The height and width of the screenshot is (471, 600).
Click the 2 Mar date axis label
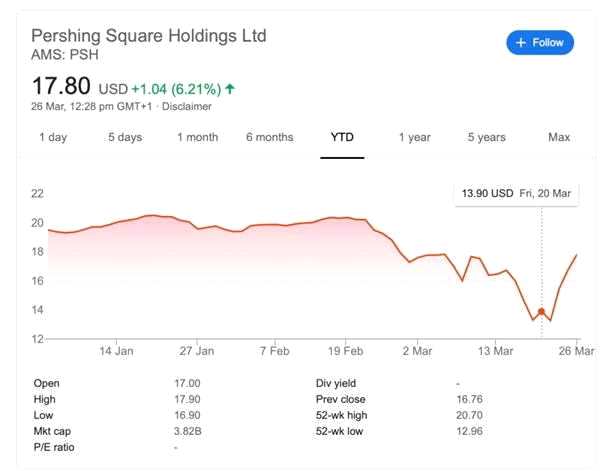(416, 351)
